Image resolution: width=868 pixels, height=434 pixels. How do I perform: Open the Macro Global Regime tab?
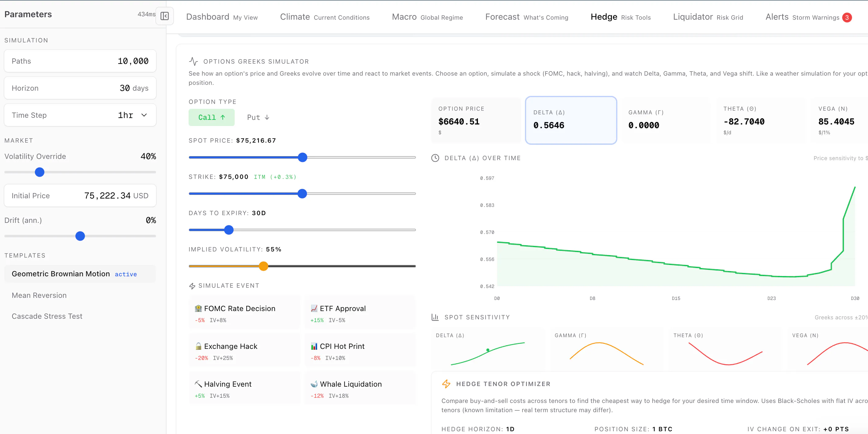click(427, 17)
